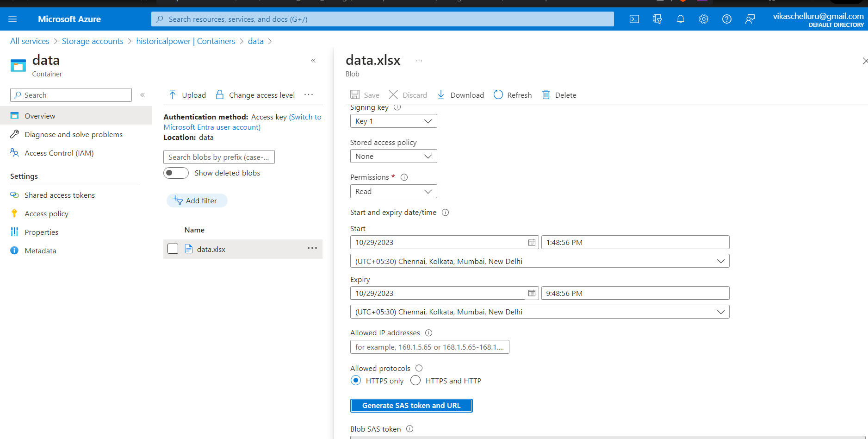Click the left menu Search field

point(71,95)
